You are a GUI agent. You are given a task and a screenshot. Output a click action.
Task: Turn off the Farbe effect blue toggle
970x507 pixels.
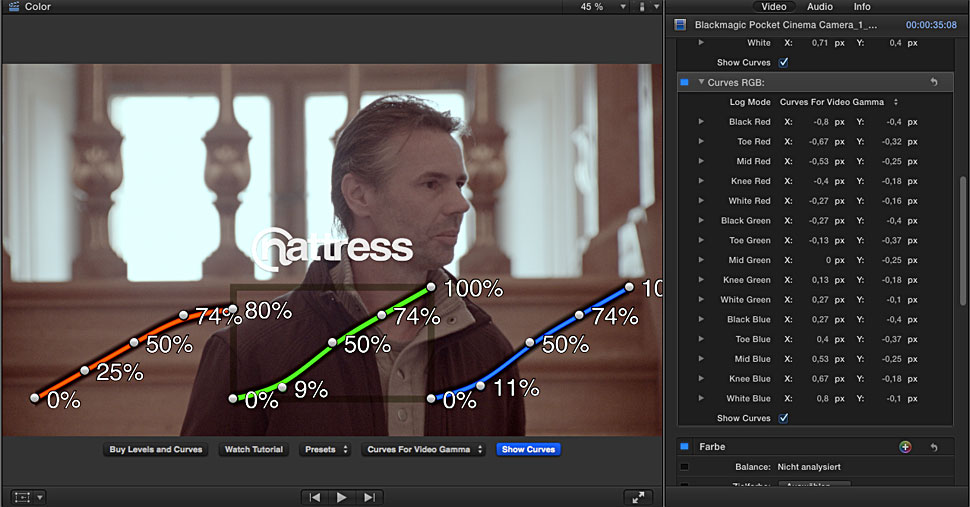684,447
